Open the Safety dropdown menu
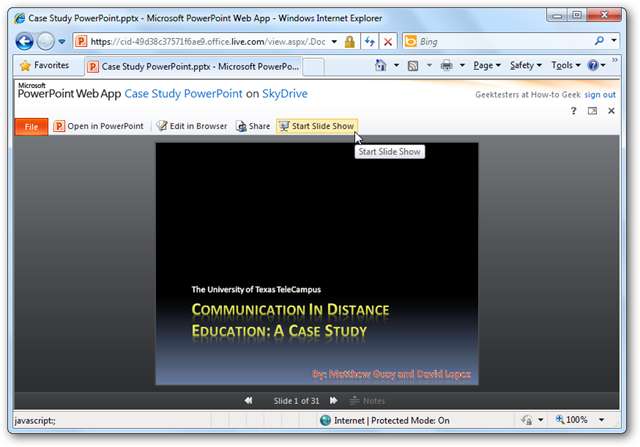Viewport: 640px width, 447px height. coord(525,66)
